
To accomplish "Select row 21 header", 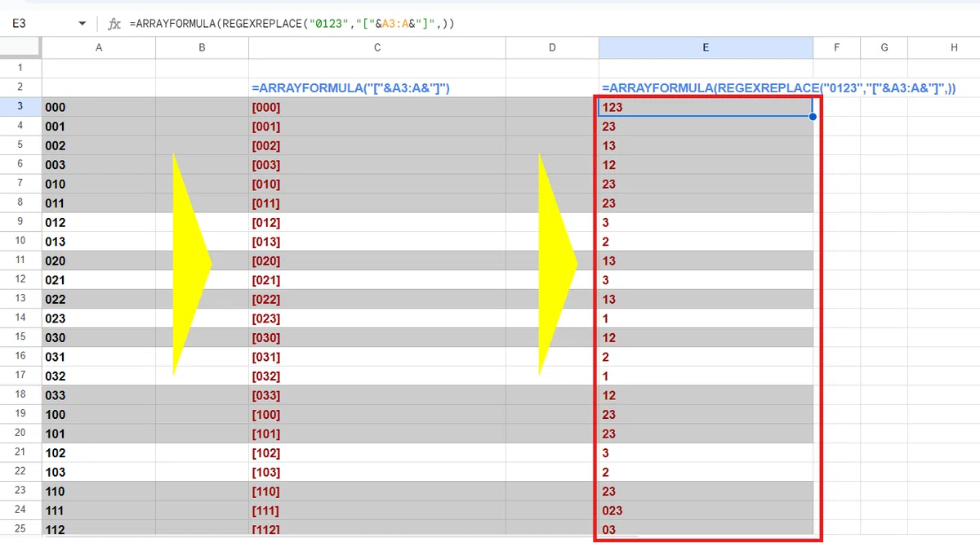I will click(20, 452).
